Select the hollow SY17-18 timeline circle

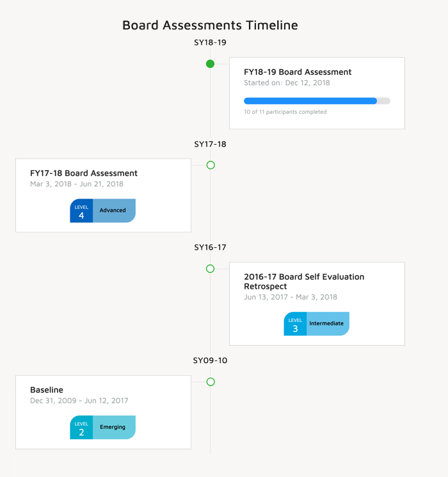(211, 165)
